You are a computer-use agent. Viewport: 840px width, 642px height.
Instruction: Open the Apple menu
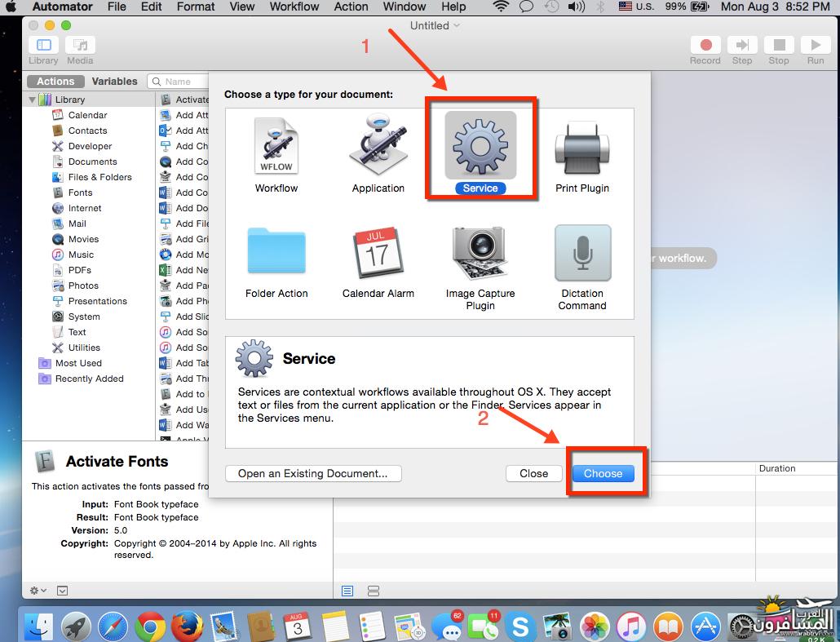[x=11, y=7]
